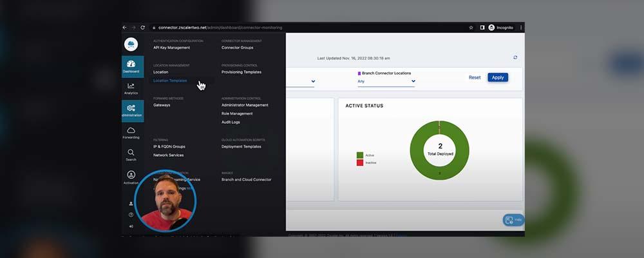Image resolution: width=644 pixels, height=258 pixels.
Task: Open the Analytics sidebar section
Action: (131, 88)
